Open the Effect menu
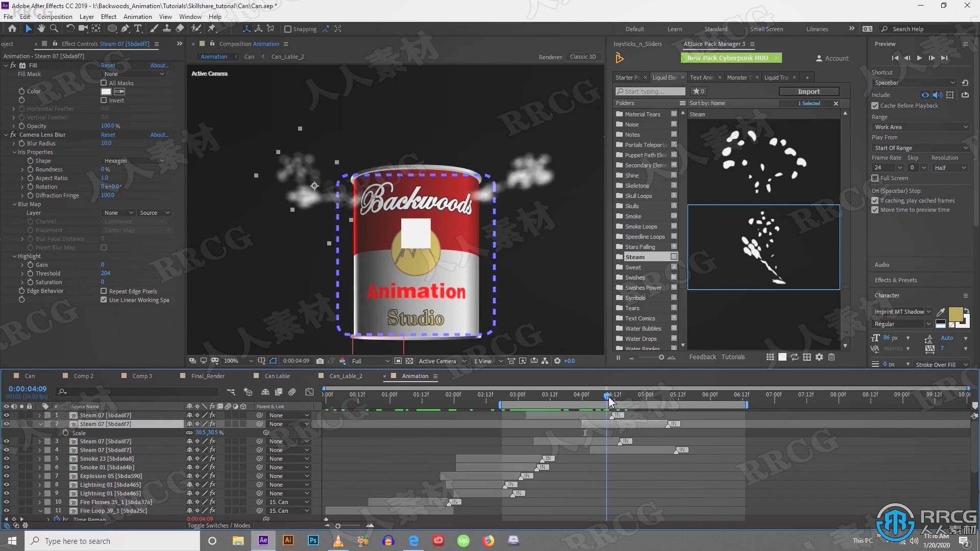 coord(109,16)
